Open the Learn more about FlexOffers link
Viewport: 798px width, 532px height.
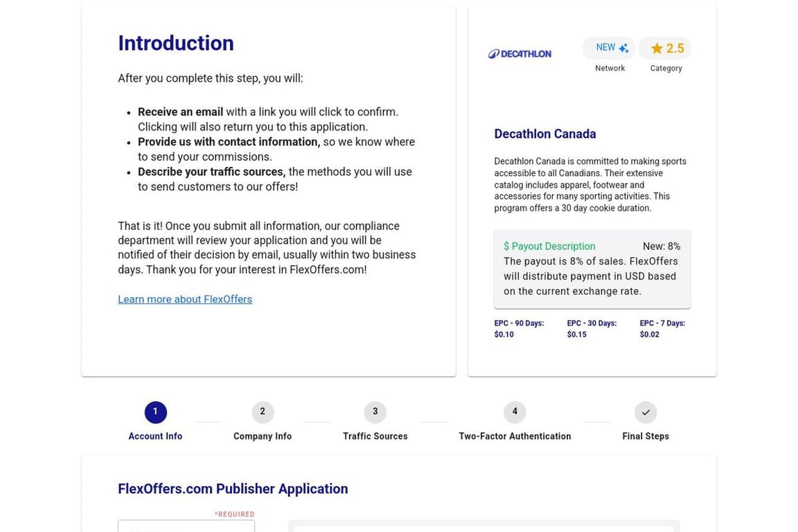[x=185, y=299]
